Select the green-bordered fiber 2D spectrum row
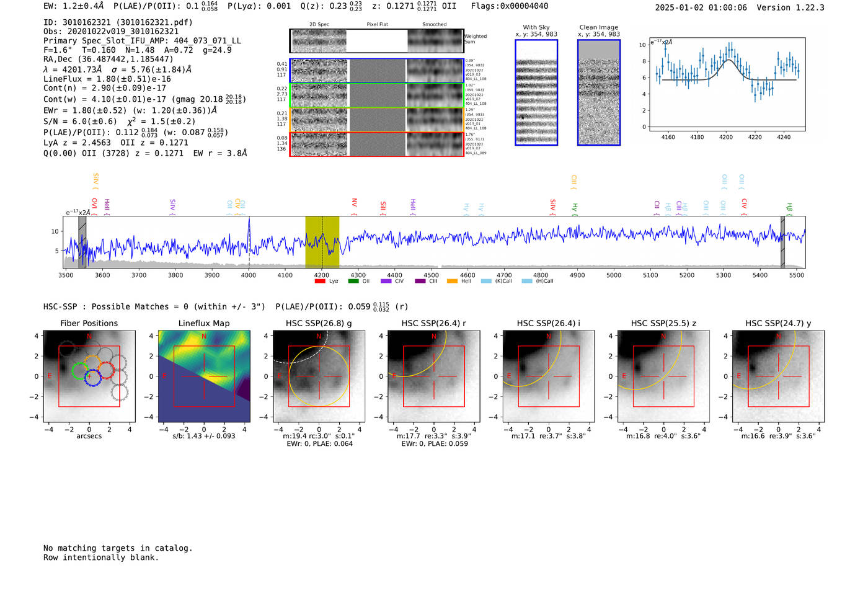The height and width of the screenshot is (591, 868). (x=377, y=96)
